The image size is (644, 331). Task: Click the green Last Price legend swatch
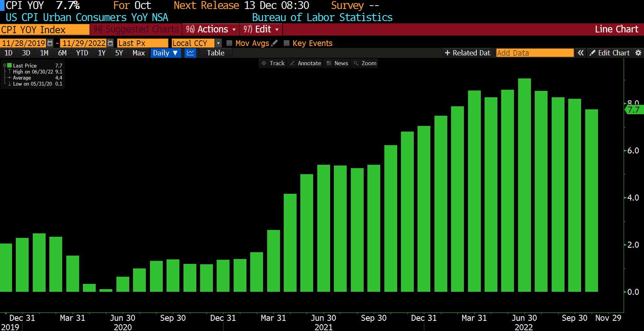click(x=10, y=66)
